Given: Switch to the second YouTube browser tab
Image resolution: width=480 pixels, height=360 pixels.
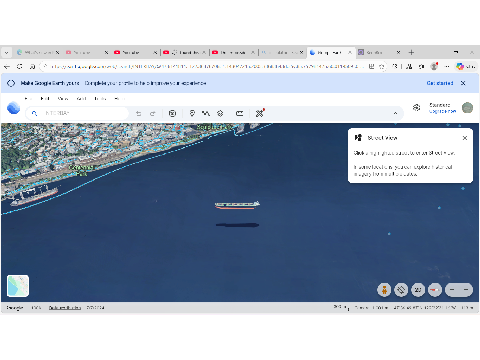Looking at the screenshot, I should (135, 52).
